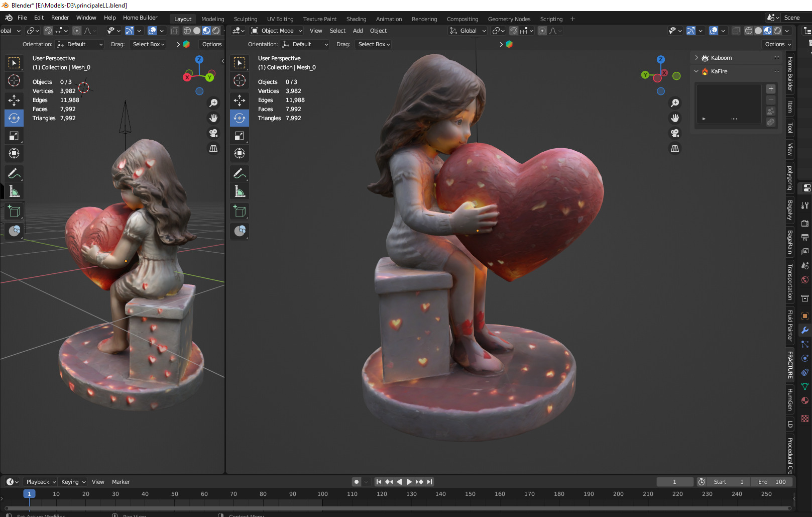Switch to the Geometry Nodes workspace tab
This screenshot has height=517, width=812.
pos(509,19)
